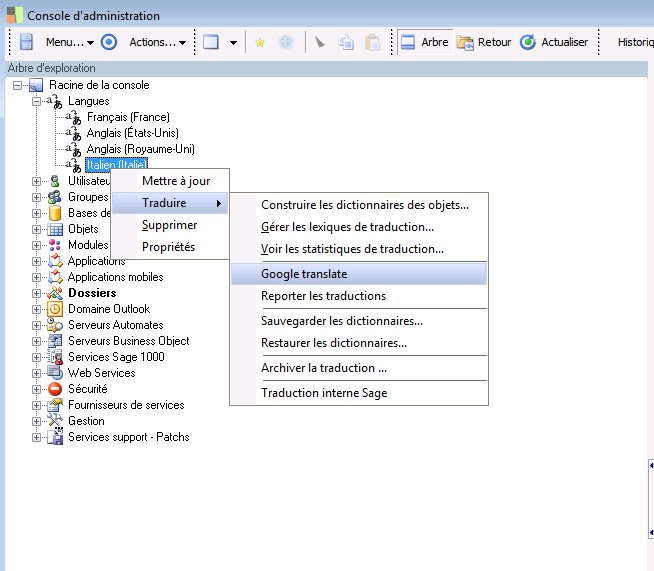Viewport: 654px width, 571px height.
Task: Select Anglais (États-Unis) language
Action: pos(133,133)
